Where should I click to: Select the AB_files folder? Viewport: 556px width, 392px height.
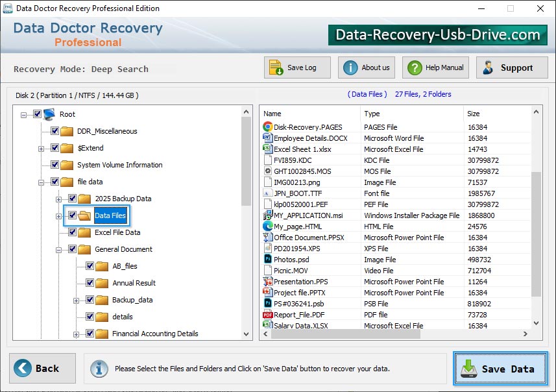125,266
